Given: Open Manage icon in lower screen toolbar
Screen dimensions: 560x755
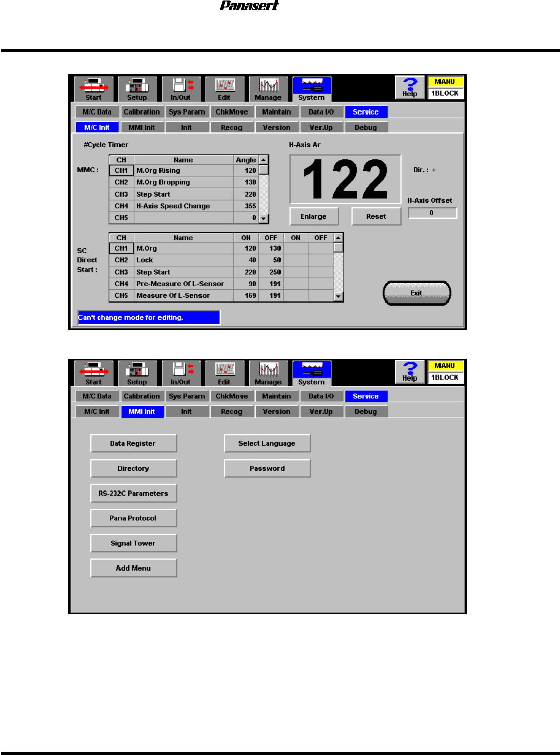Looking at the screenshot, I should pyautogui.click(x=268, y=373).
